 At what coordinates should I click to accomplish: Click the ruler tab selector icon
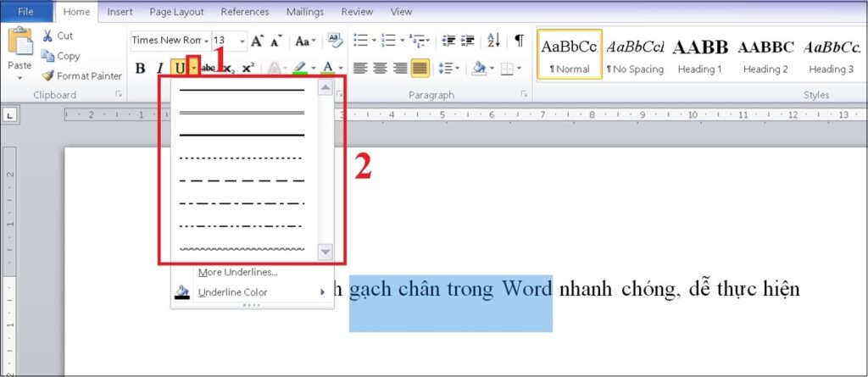coord(11,116)
